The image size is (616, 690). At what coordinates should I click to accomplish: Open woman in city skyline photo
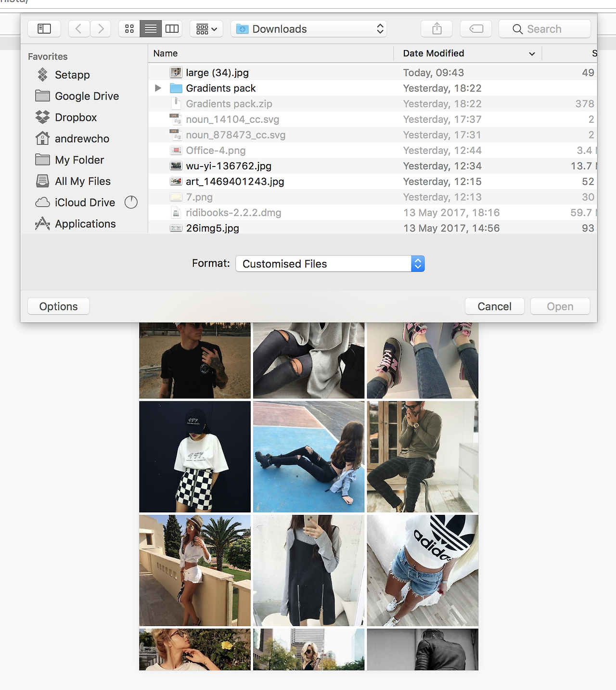tap(308, 649)
